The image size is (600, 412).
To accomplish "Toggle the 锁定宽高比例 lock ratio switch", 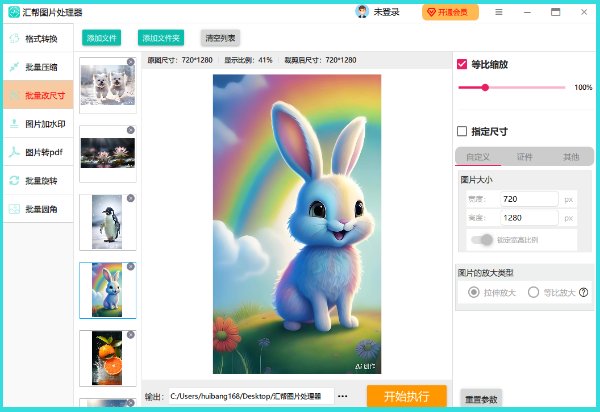I will (x=482, y=240).
